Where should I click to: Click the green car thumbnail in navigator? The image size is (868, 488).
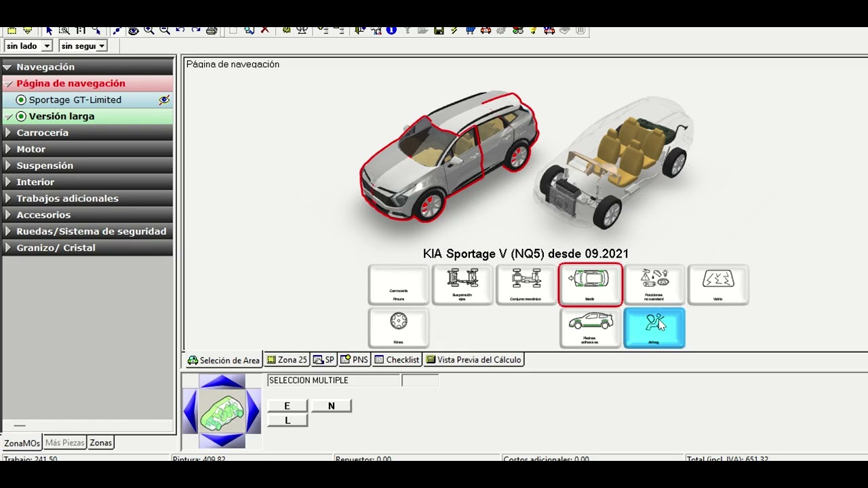[x=222, y=411]
